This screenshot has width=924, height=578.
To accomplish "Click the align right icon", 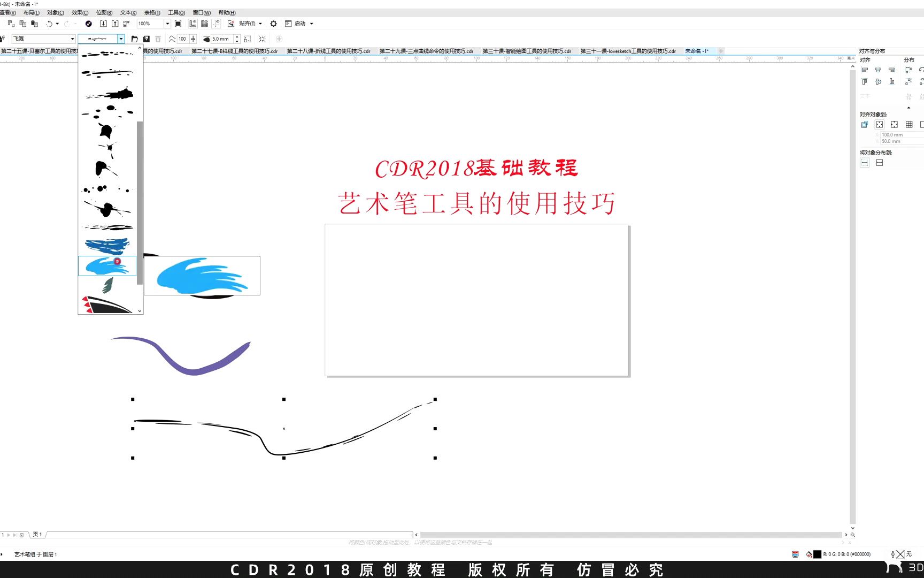I will pos(891,70).
